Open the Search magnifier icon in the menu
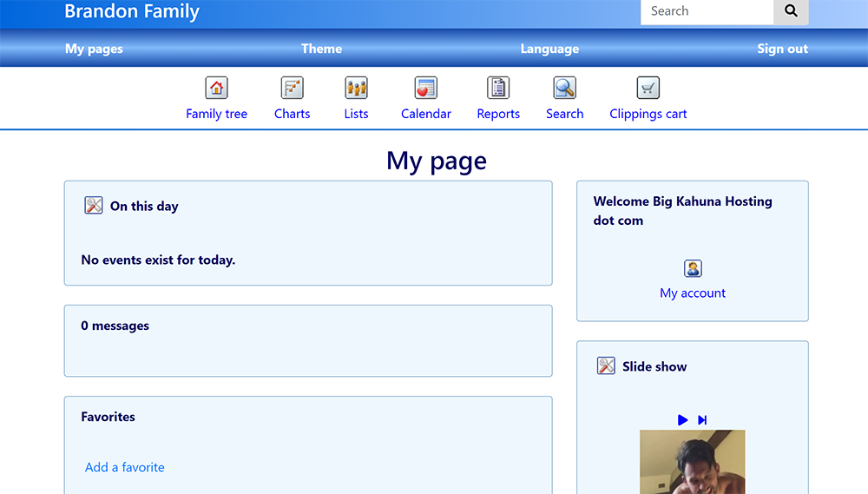This screenshot has width=868, height=494. coord(565,88)
